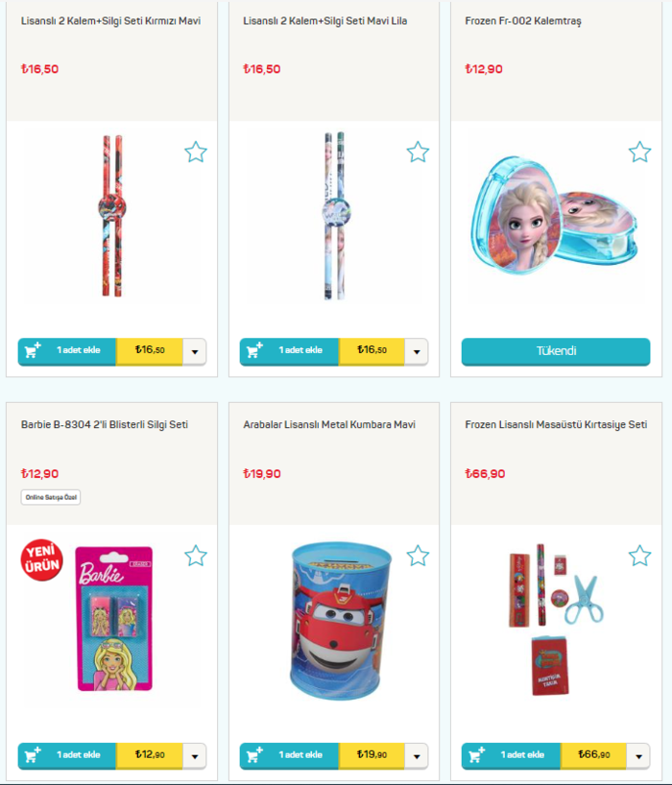
Task: Click cart icon for Metal Kumbara Mavi
Action: pos(254,754)
